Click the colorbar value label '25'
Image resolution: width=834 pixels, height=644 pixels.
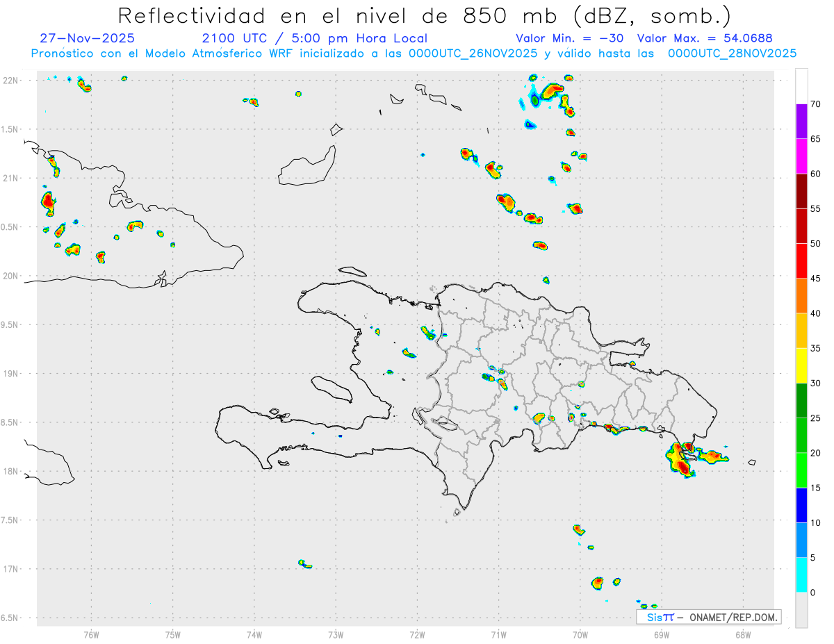[x=816, y=418]
